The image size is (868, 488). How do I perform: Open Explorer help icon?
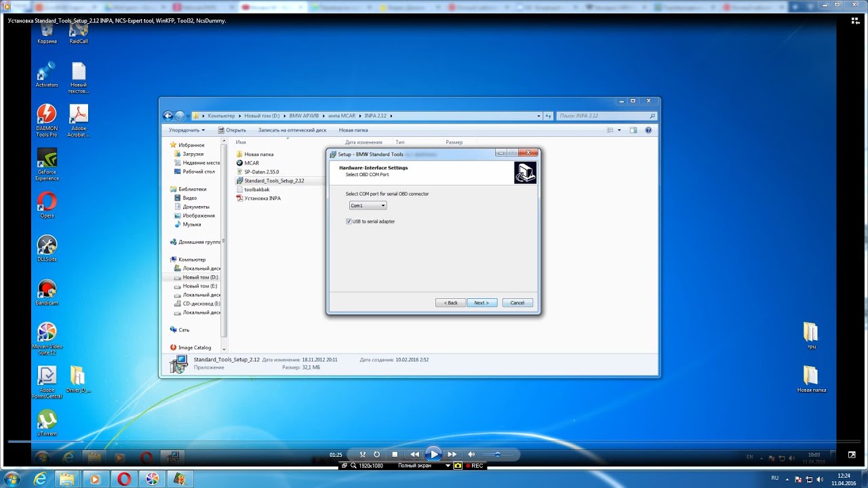click(648, 130)
